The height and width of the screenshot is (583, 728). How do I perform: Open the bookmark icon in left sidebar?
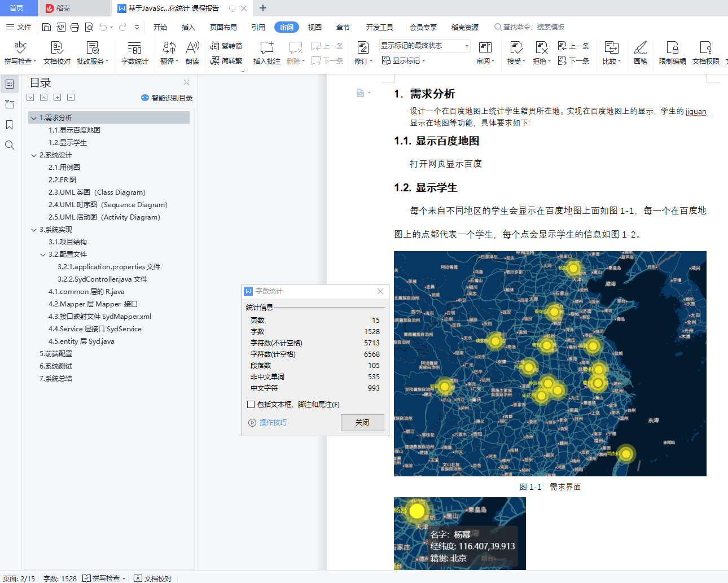point(10,125)
